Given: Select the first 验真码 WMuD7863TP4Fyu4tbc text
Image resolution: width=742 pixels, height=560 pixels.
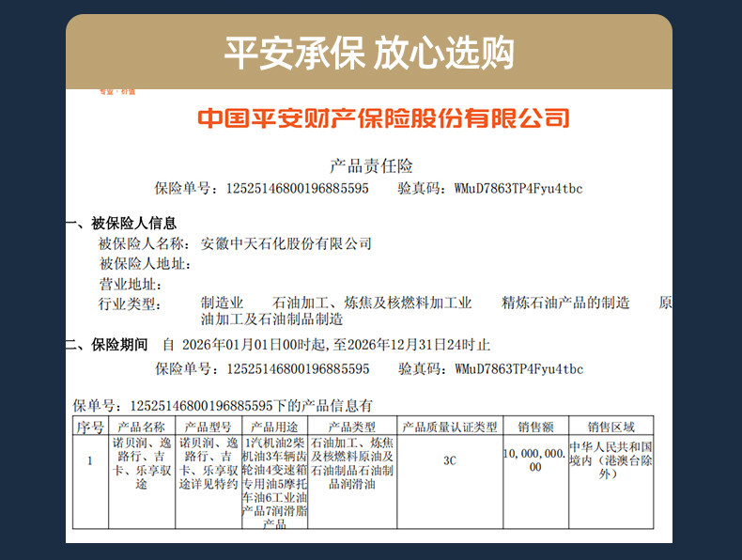Looking at the screenshot, I should tap(489, 189).
